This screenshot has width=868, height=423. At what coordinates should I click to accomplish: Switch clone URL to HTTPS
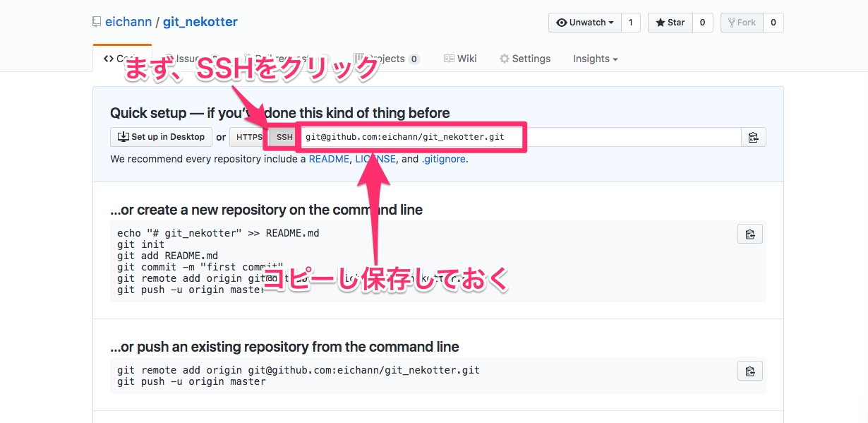(249, 137)
